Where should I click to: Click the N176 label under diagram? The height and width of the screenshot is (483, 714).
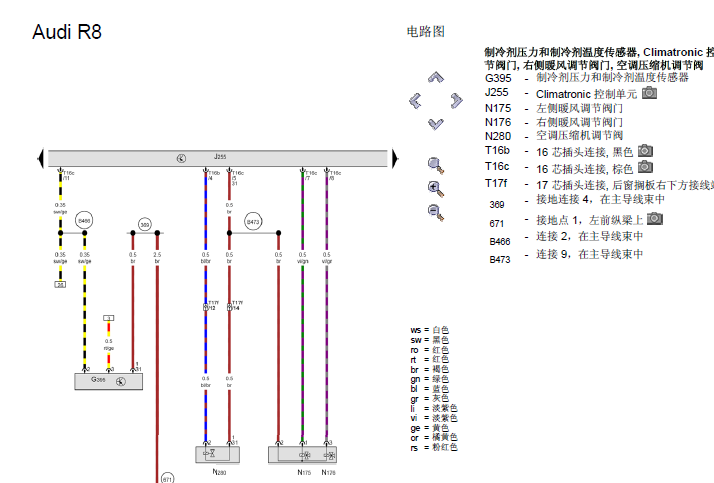click(x=328, y=472)
